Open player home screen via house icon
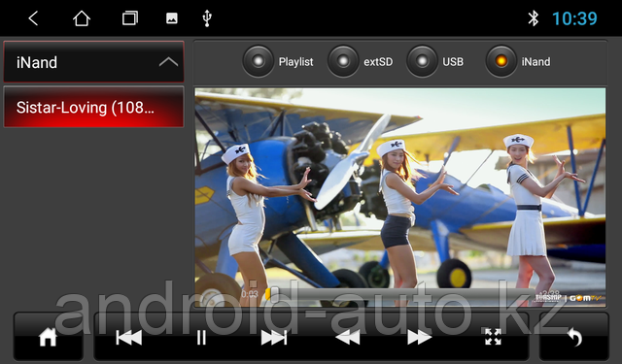The height and width of the screenshot is (364, 622). point(48,338)
